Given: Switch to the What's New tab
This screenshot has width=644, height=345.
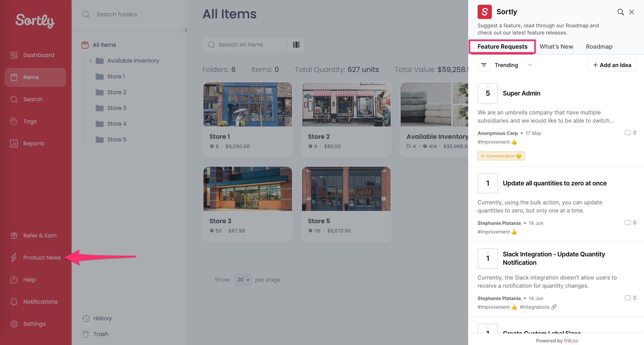Looking at the screenshot, I should (556, 47).
